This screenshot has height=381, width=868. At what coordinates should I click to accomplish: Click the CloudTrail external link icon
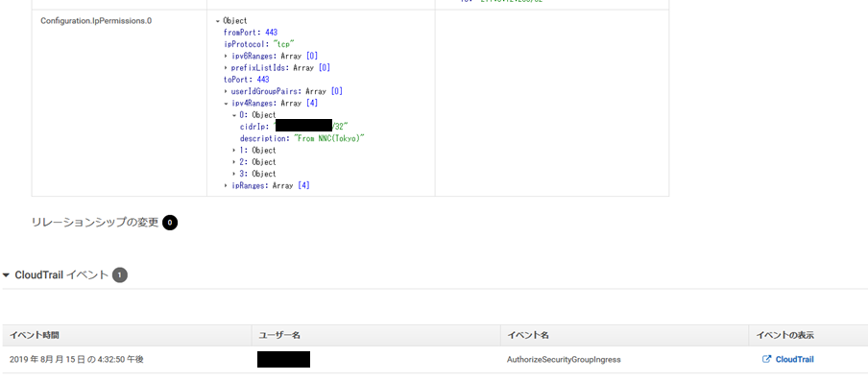click(766, 359)
